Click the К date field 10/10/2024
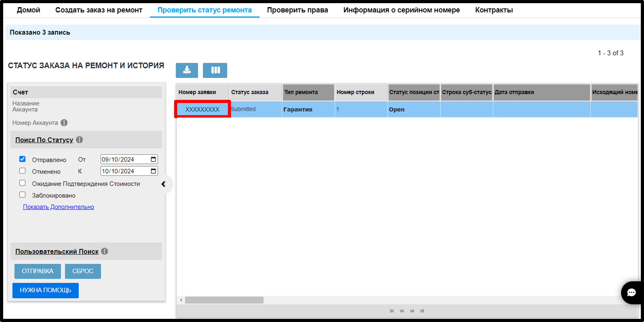The height and width of the screenshot is (322, 644). 129,171
